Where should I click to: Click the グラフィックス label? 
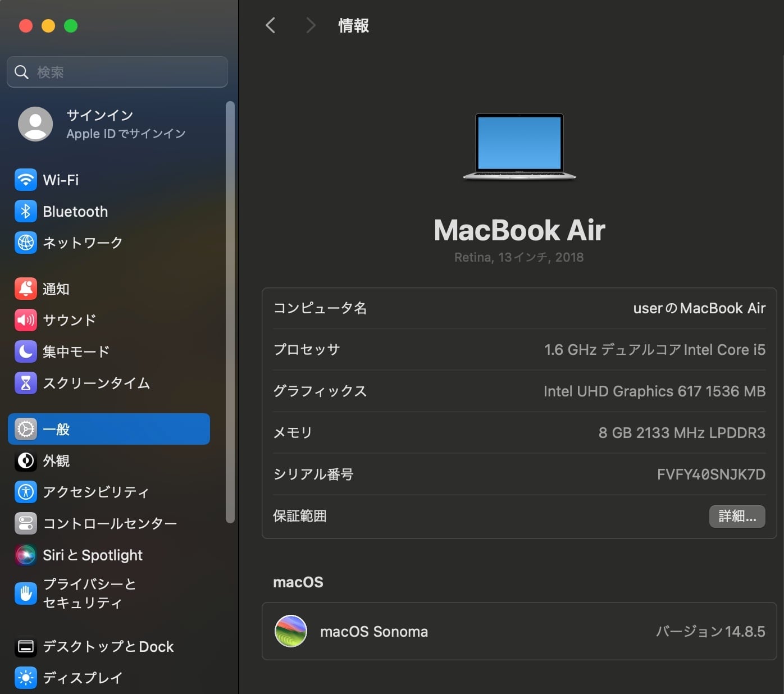320,391
